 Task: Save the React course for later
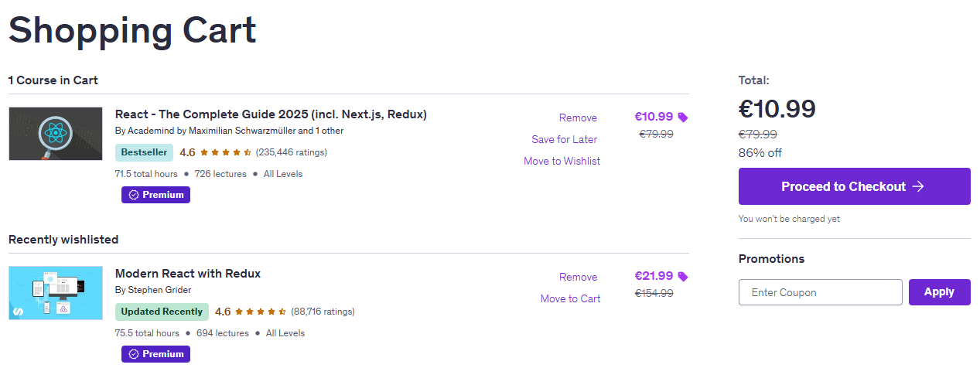[x=564, y=140]
